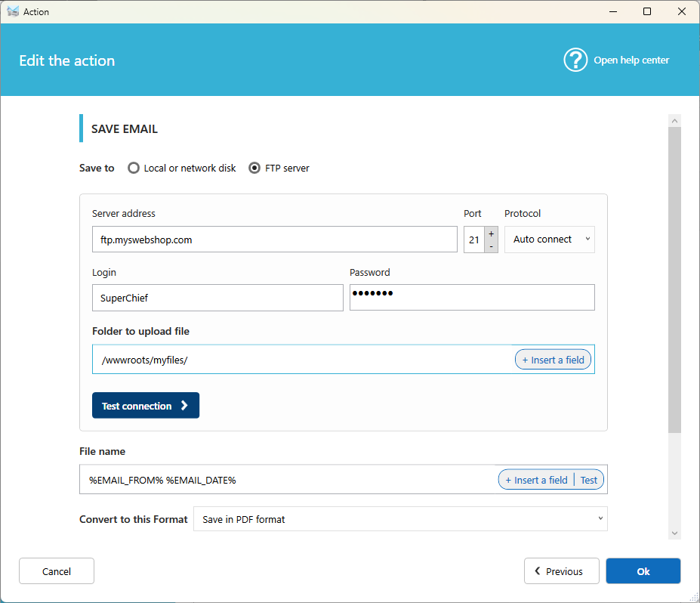This screenshot has height=603, width=700.
Task: Open Convert to this Format dropdown
Action: [400, 519]
